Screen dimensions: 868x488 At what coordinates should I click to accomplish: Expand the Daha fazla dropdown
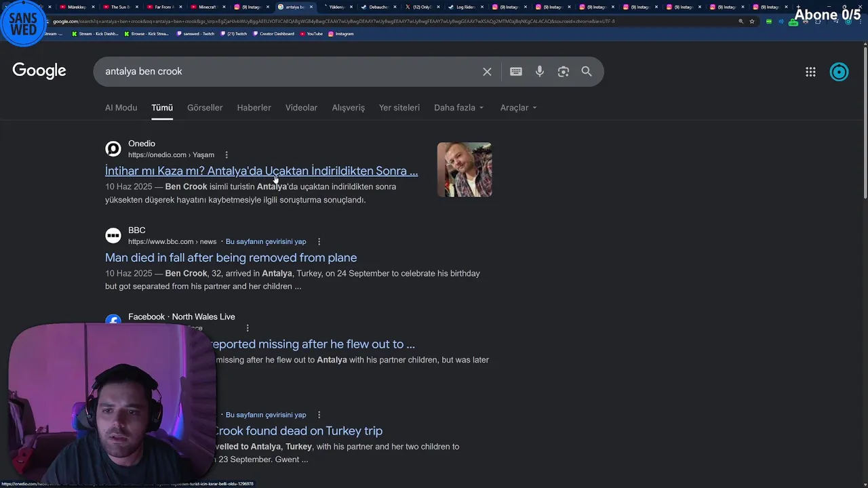pos(459,108)
